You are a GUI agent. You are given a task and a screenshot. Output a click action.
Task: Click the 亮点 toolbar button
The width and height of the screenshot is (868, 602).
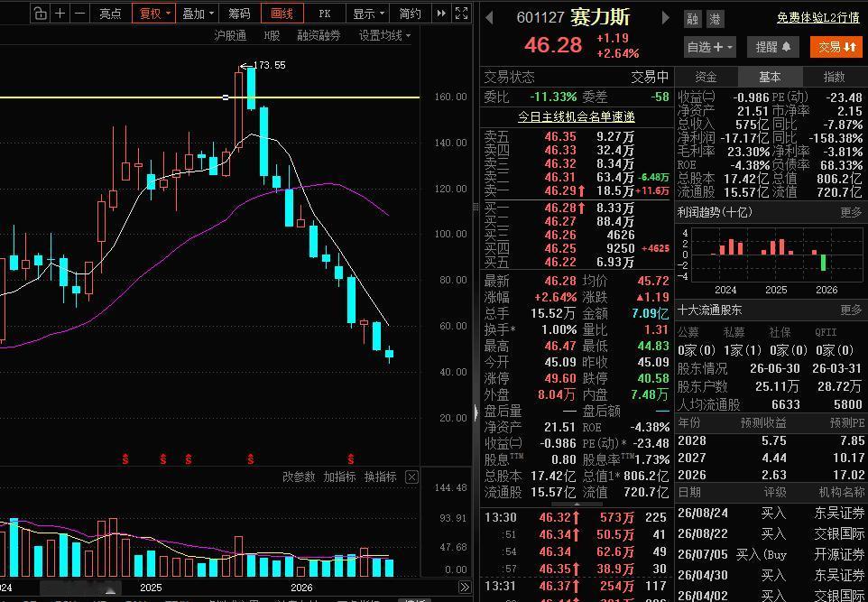click(110, 14)
